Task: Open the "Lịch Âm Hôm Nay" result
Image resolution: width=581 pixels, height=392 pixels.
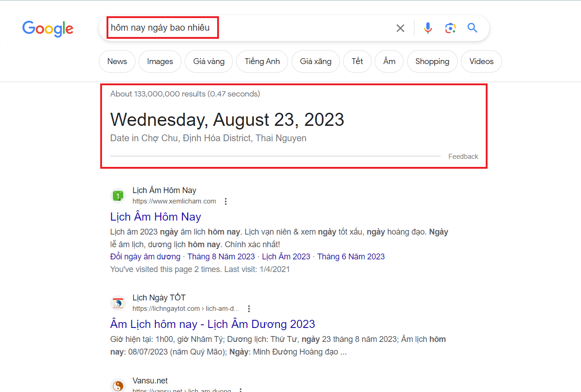Action: click(155, 217)
